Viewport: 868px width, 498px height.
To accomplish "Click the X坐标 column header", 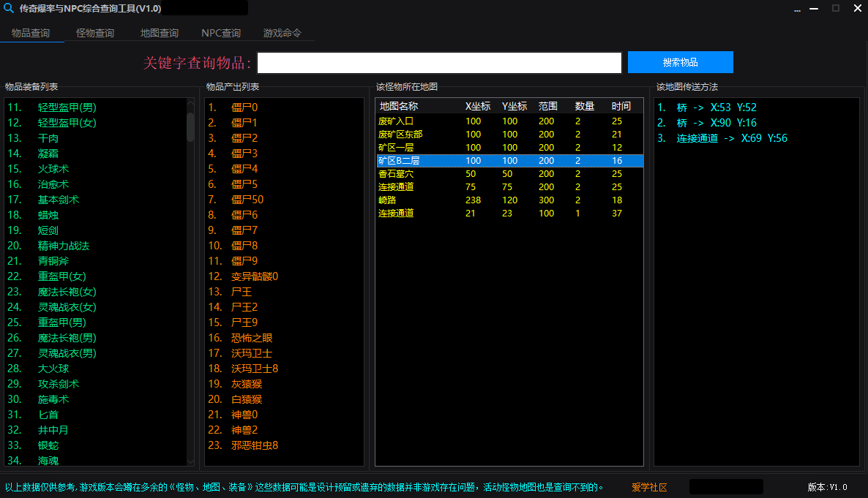I will click(x=478, y=106).
